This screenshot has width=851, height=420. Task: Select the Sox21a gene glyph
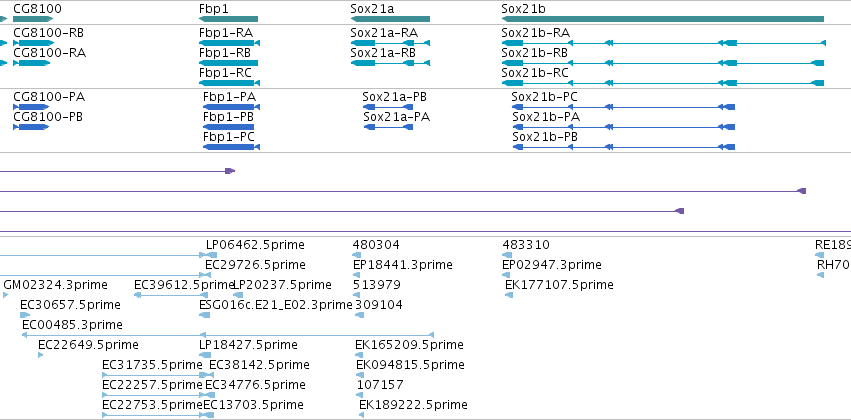tap(390, 19)
